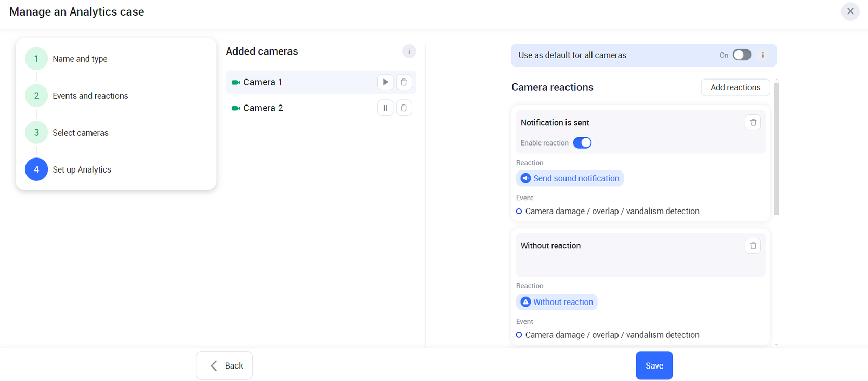Remove Camera 2 using trash icon
The height and width of the screenshot is (381, 868).
pyautogui.click(x=404, y=108)
